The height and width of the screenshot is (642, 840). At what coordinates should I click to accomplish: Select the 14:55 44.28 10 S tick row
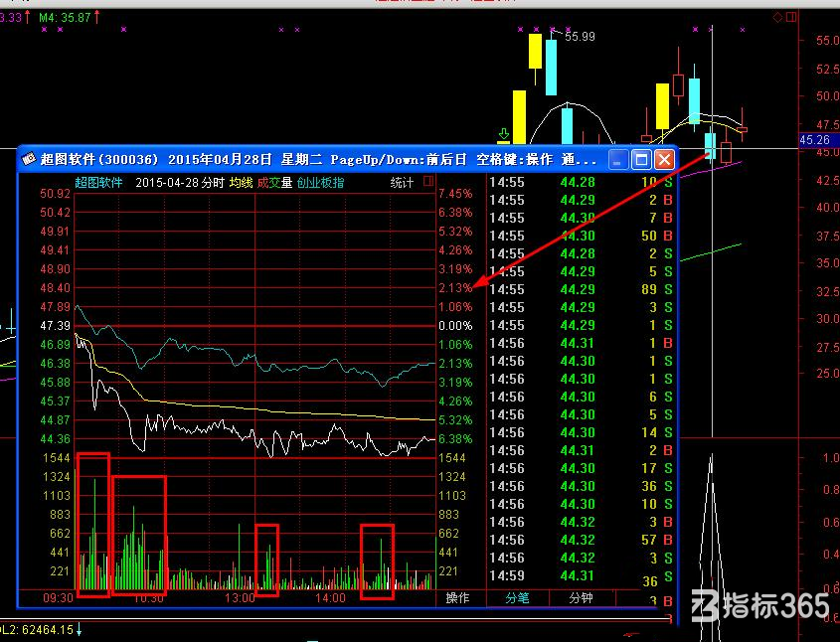[582, 182]
